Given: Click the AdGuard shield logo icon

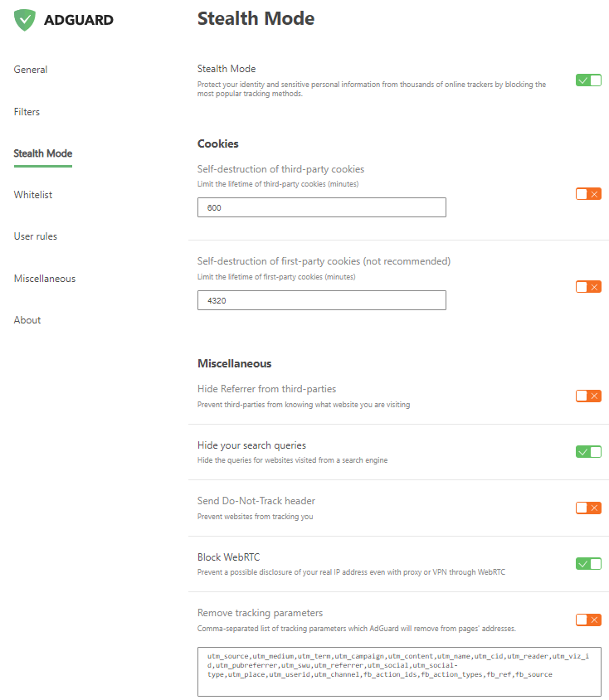Looking at the screenshot, I should point(25,19).
